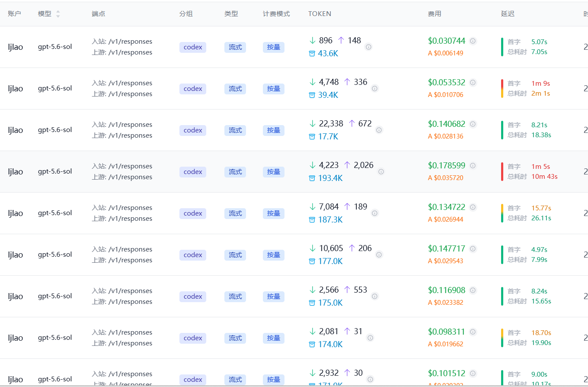Click the codex tag in the $0.178599 row
The width and height of the screenshot is (588, 387).
point(193,172)
